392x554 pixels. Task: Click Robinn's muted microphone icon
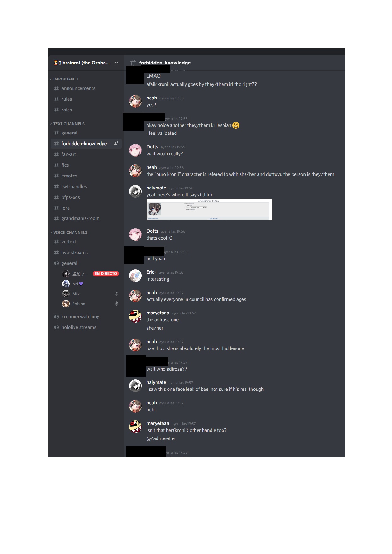click(x=116, y=304)
